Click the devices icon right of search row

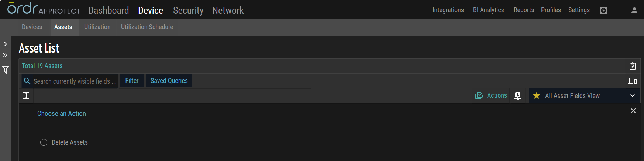coord(633,81)
